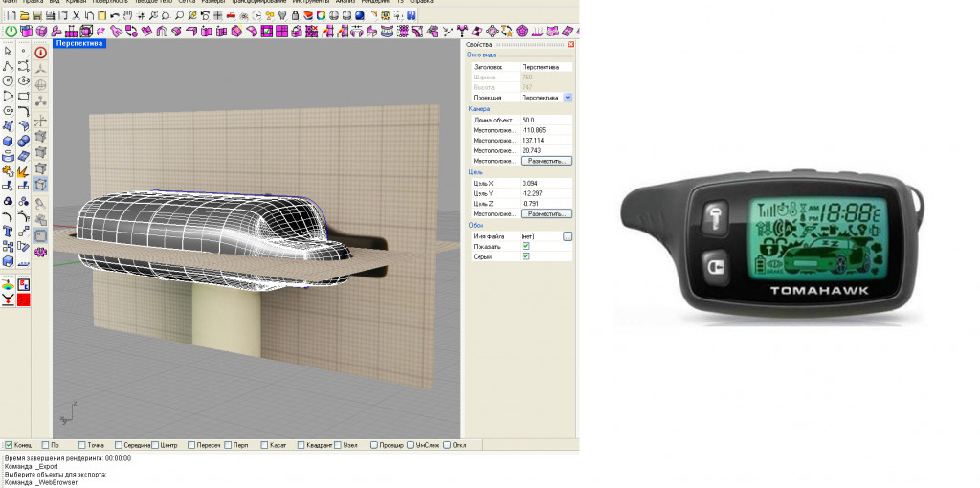Click Разместить button under Цель section

546,213
